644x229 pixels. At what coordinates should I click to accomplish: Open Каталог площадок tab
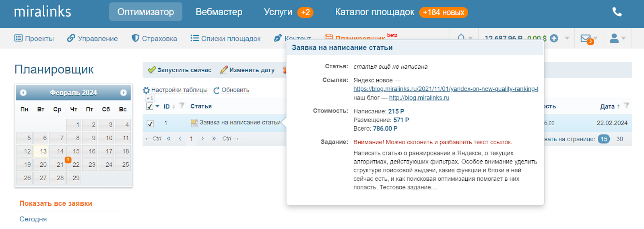click(374, 12)
